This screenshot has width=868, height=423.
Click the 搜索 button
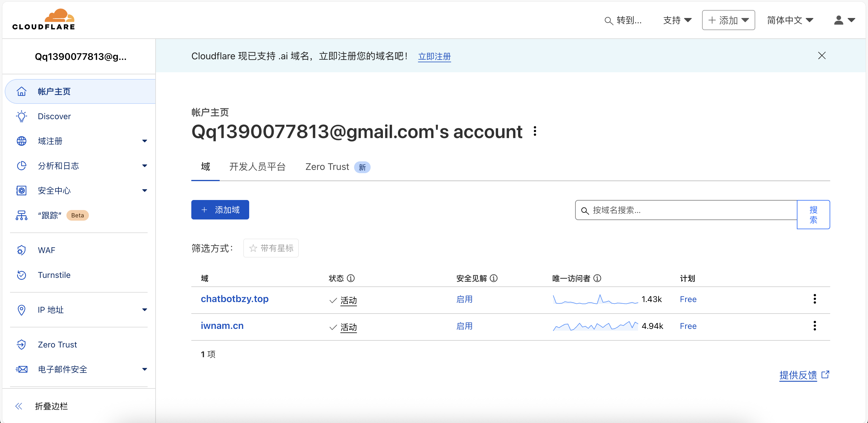(x=813, y=214)
